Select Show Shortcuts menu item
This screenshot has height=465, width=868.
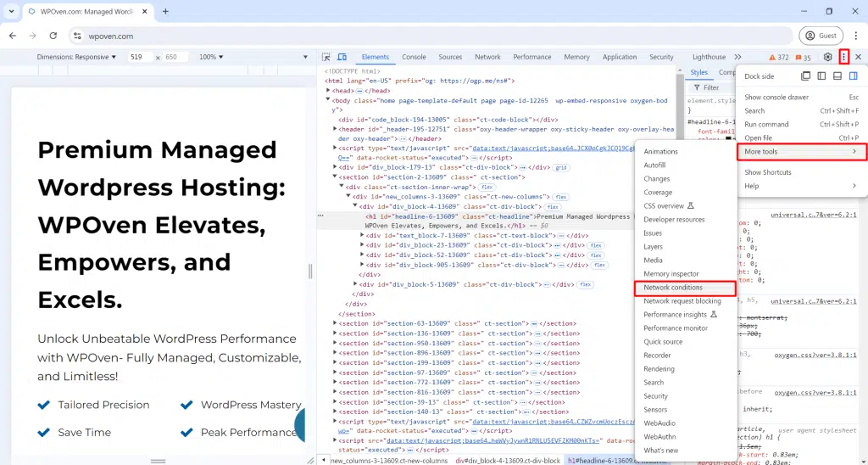click(802, 172)
